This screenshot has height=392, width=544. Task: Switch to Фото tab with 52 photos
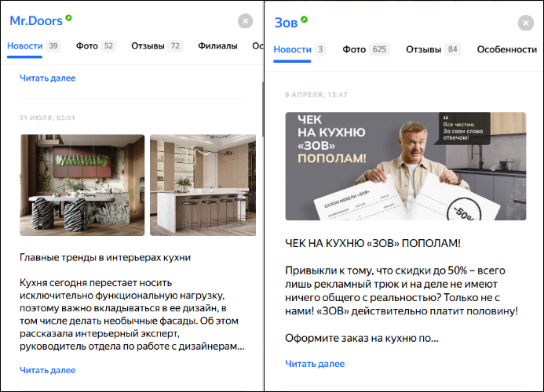pos(96,45)
